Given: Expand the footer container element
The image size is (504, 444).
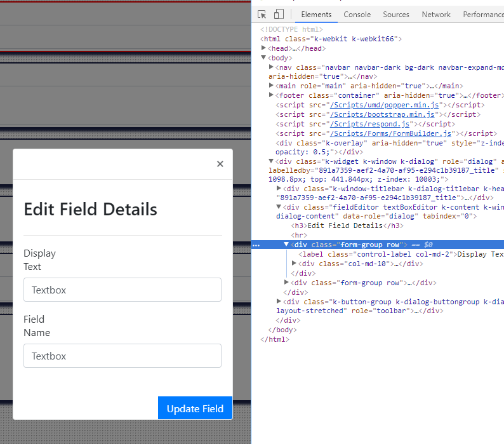Looking at the screenshot, I should coord(271,95).
